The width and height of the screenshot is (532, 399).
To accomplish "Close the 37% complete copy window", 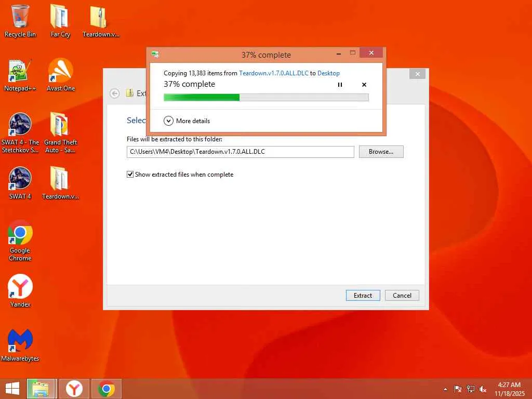I will coord(371,52).
